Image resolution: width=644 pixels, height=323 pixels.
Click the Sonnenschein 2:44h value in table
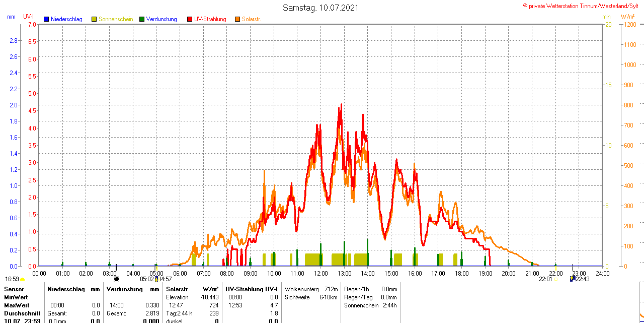point(370,305)
